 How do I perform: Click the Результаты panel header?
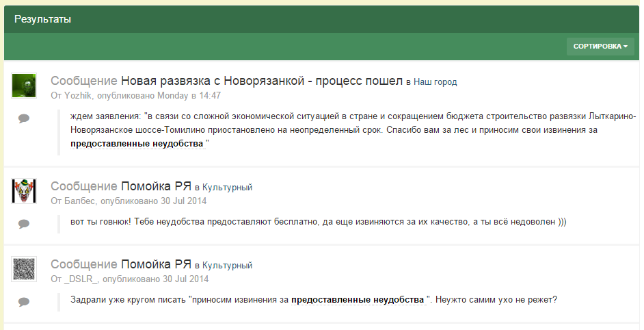321,19
